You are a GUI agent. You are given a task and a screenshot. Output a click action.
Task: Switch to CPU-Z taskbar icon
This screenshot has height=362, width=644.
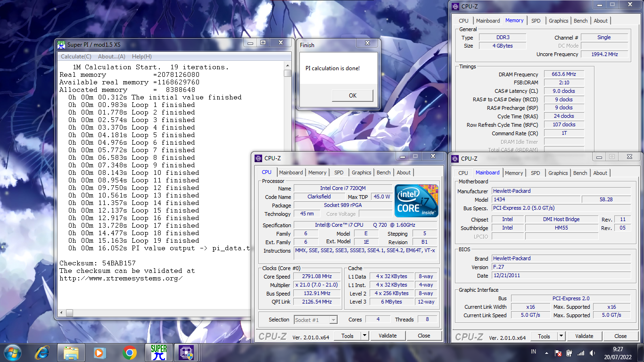[187, 353]
